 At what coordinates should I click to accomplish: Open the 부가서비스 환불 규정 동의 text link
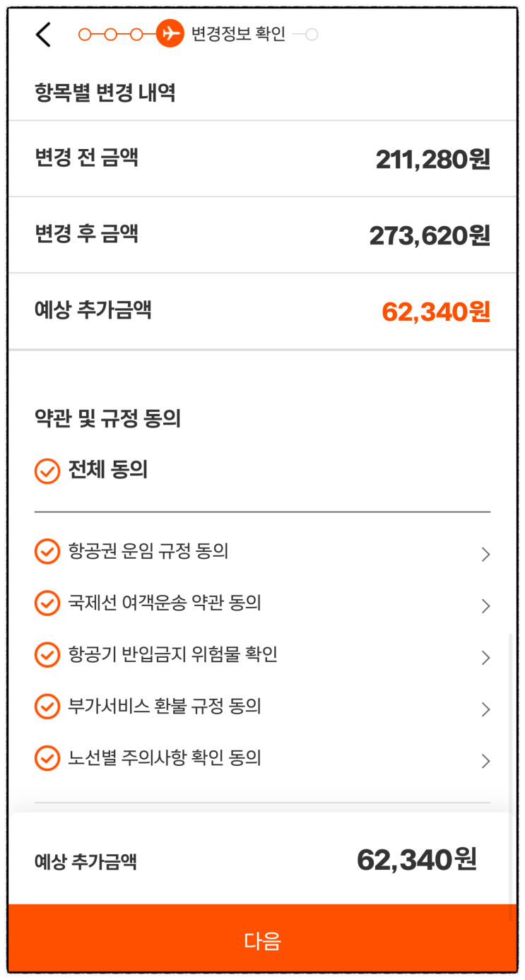(165, 706)
